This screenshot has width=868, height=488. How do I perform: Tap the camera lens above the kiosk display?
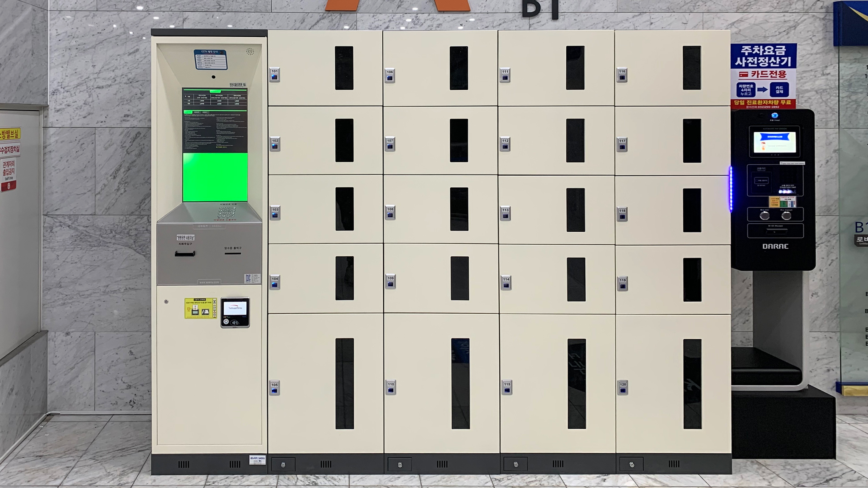tap(213, 77)
